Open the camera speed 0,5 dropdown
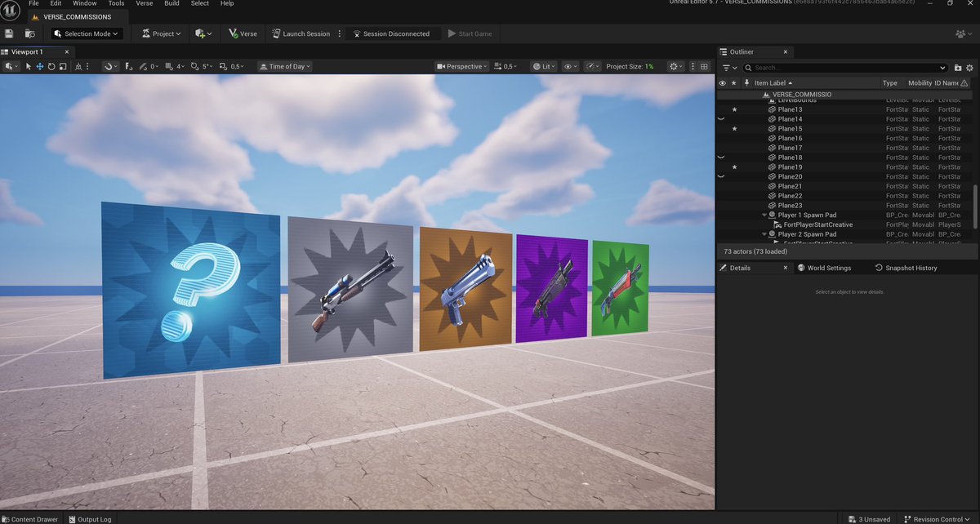 507,66
